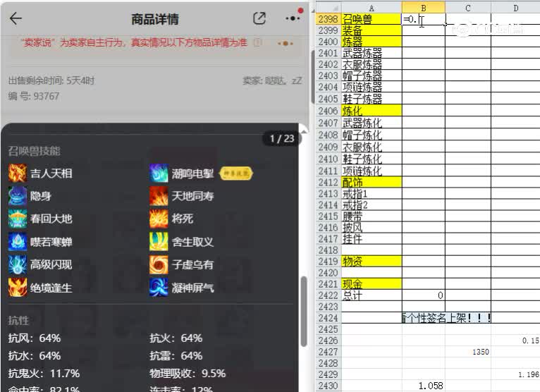Click the 高级闪现 skill icon
The height and width of the screenshot is (392, 540).
pos(18,264)
